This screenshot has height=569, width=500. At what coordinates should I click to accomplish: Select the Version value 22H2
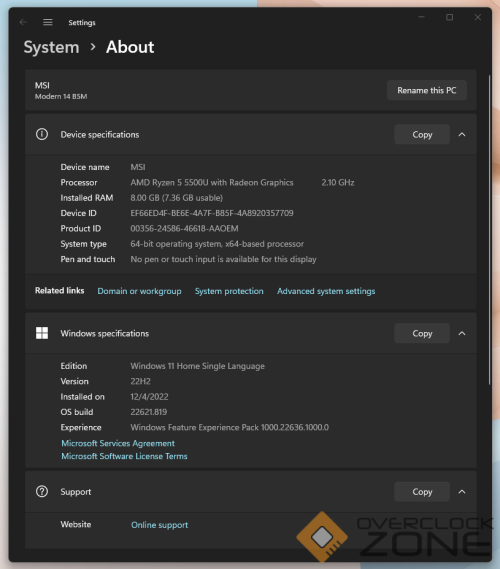pyautogui.click(x=140, y=381)
